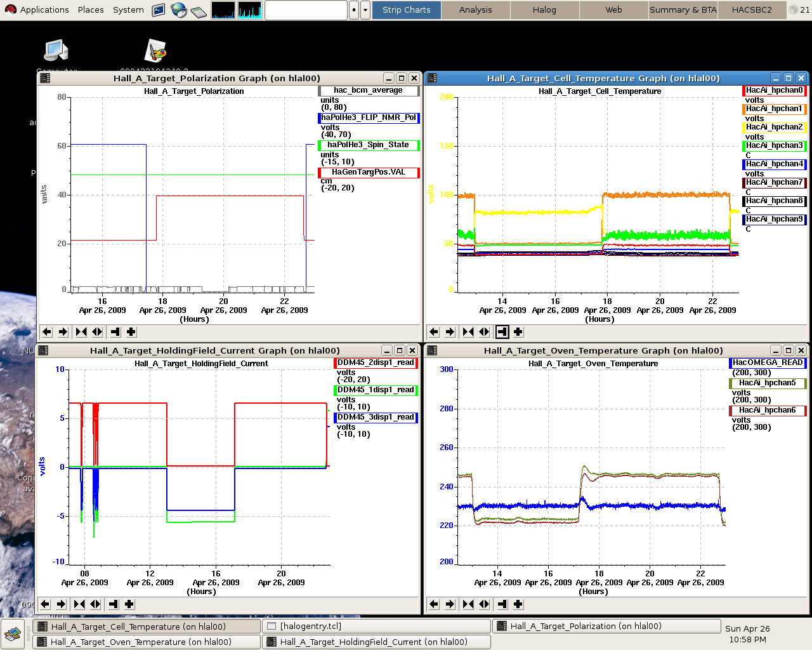Click plus icon in HoldingField Current toolbar
This screenshot has height=650, width=812.
[129, 604]
